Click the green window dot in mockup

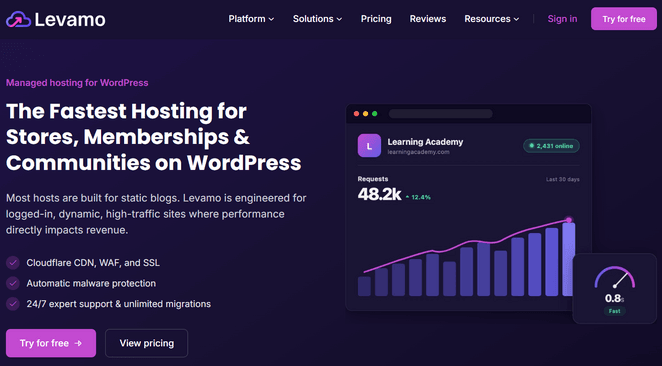374,114
